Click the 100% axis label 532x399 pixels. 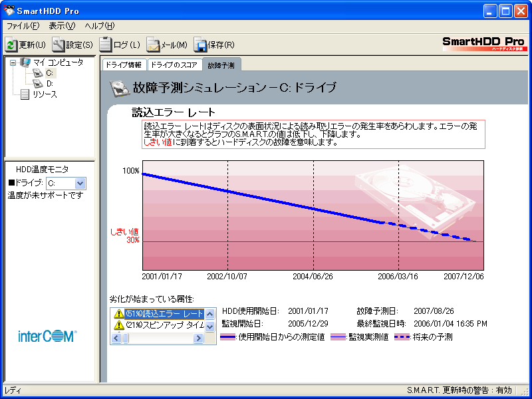(131, 171)
